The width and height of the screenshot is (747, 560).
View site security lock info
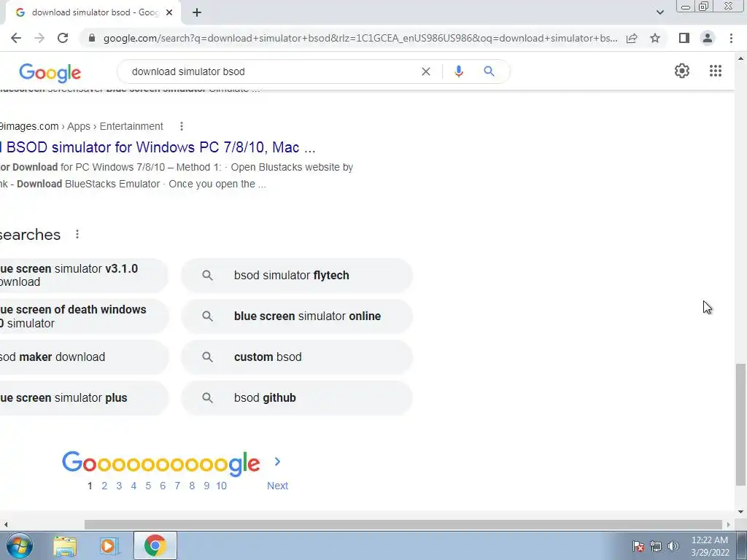pyautogui.click(x=92, y=38)
